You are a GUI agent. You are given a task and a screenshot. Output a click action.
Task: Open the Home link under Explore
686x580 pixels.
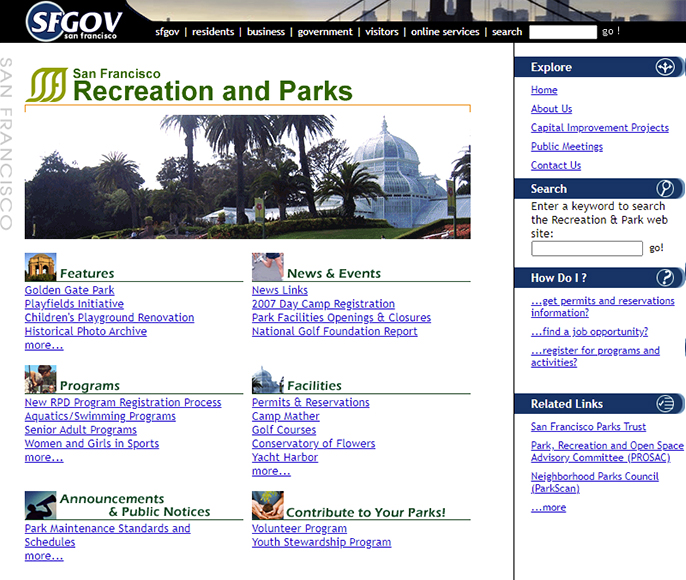click(x=544, y=90)
